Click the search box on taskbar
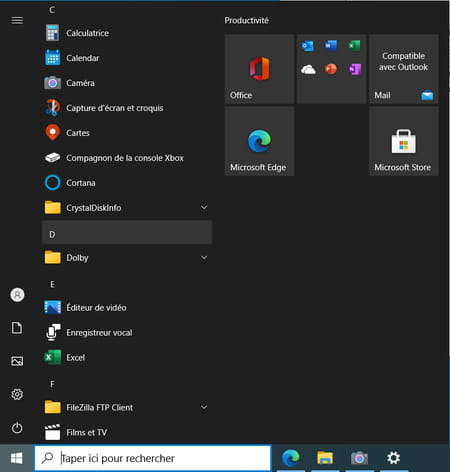The width and height of the screenshot is (450, 472). coord(153,458)
